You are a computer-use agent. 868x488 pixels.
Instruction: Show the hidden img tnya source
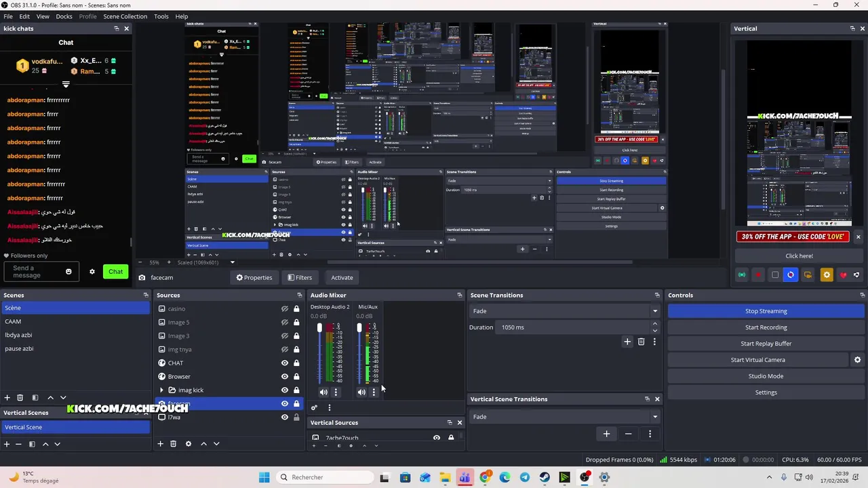[x=285, y=349]
